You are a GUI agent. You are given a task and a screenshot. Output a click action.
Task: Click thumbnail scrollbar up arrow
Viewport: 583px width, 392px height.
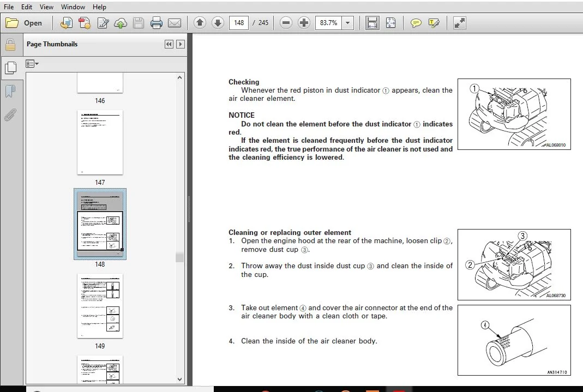tap(179, 77)
